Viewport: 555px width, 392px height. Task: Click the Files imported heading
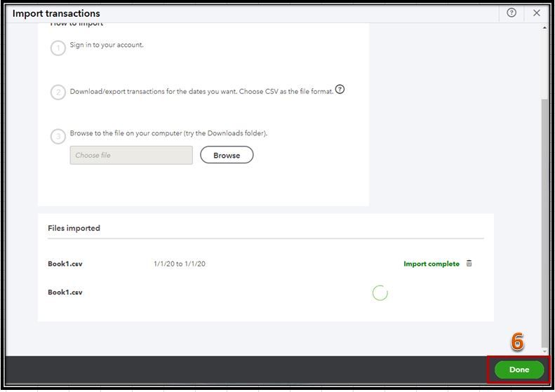(74, 228)
